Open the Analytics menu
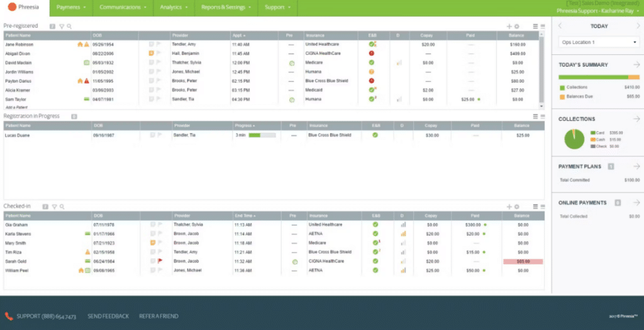 [x=174, y=8]
